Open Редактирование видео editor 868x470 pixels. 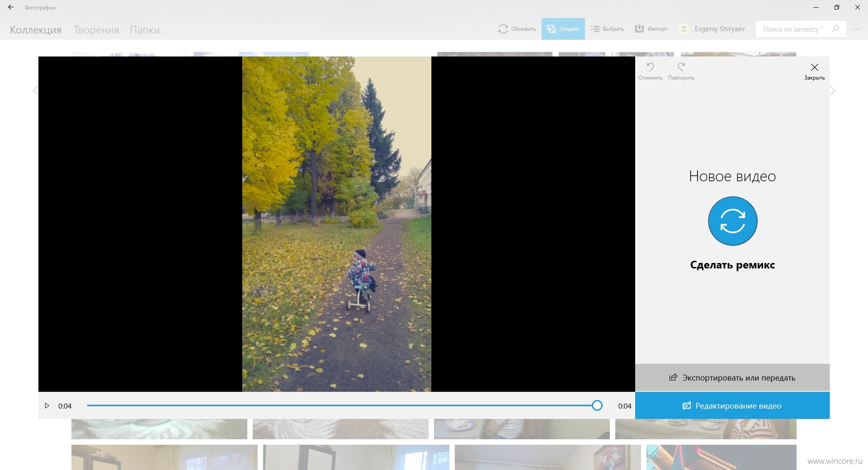coord(732,405)
